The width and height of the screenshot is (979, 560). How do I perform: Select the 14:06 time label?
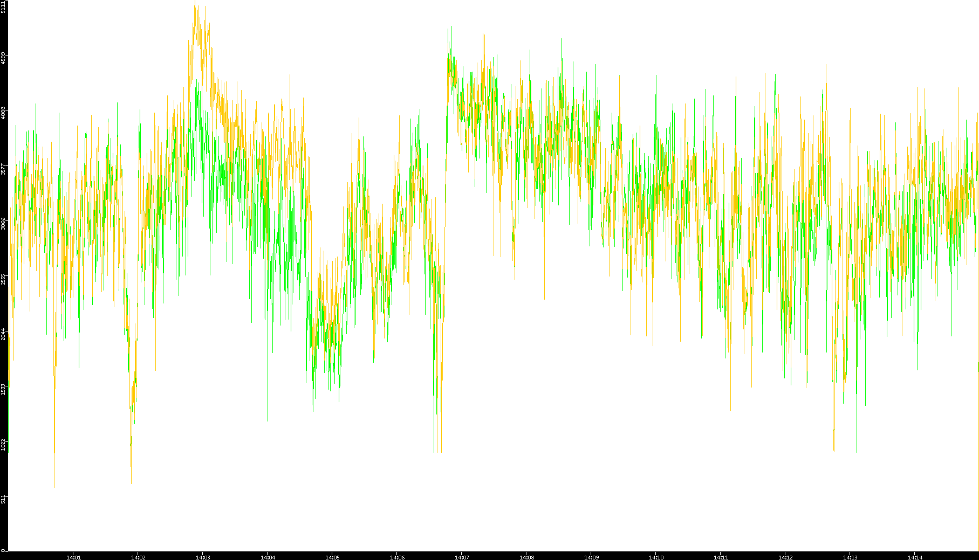pyautogui.click(x=397, y=557)
